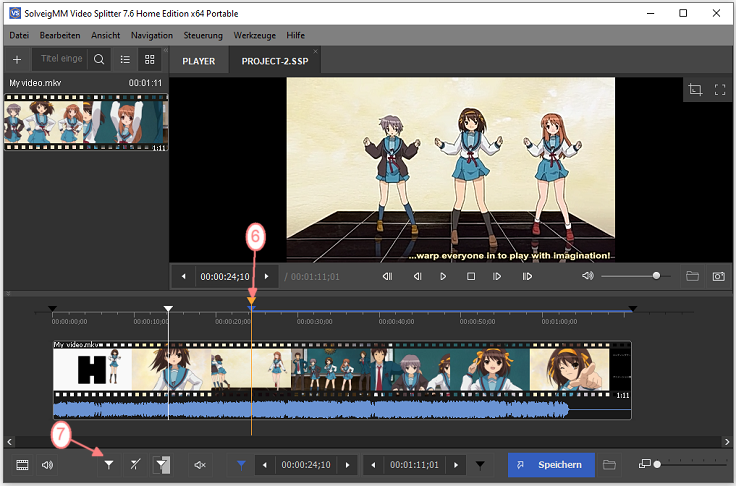The image size is (736, 486).
Task: Click the timeline zoom fit icon
Action: (x=644, y=464)
